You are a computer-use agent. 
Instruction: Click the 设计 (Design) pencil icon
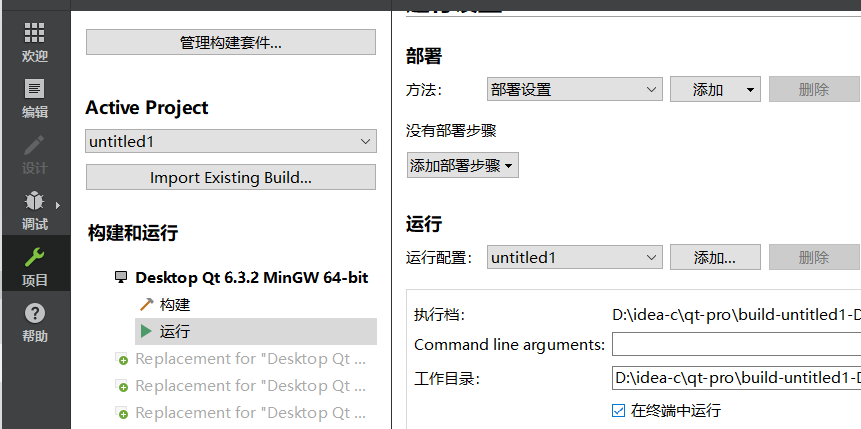point(35,145)
